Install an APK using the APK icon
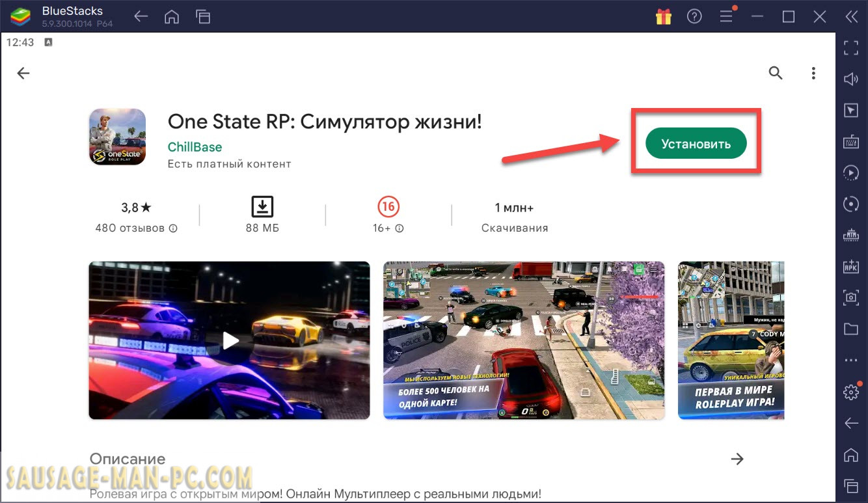868x503 pixels. coord(850,266)
